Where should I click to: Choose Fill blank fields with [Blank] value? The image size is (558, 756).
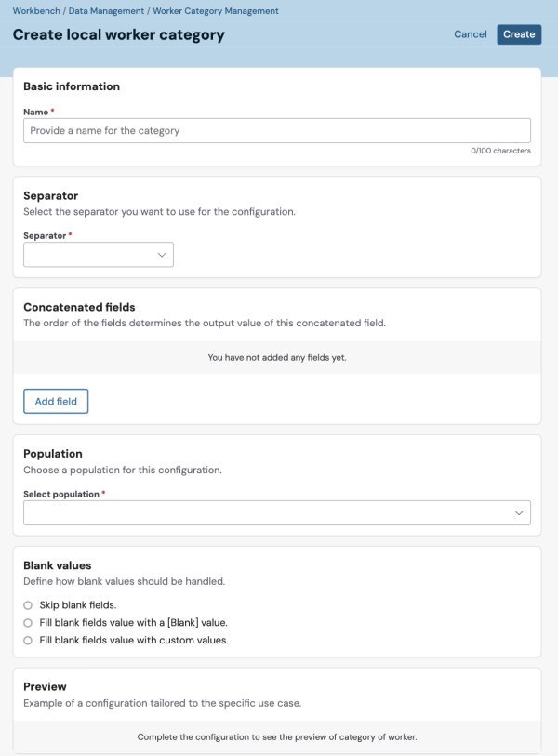click(28, 623)
